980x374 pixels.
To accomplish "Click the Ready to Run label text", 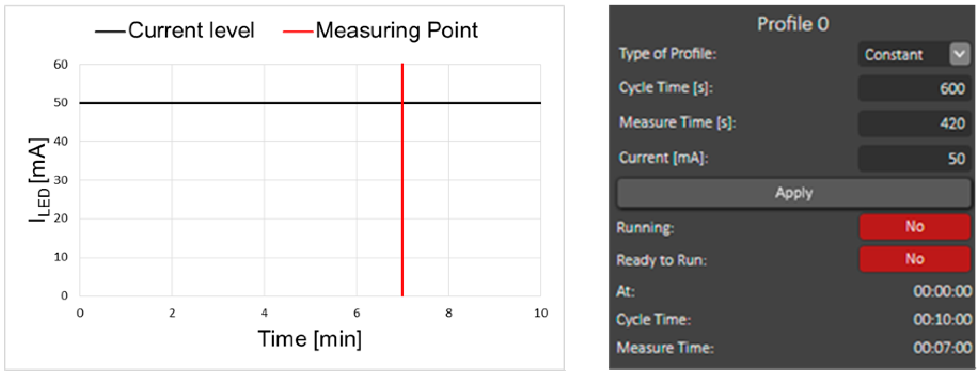I will pos(661,260).
